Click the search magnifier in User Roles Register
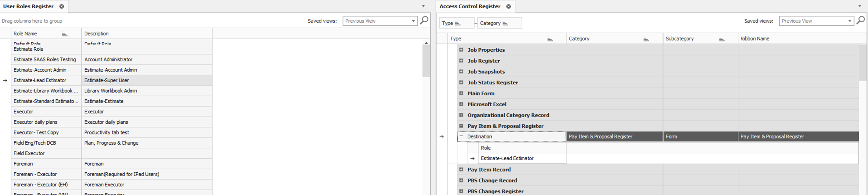 [424, 20]
